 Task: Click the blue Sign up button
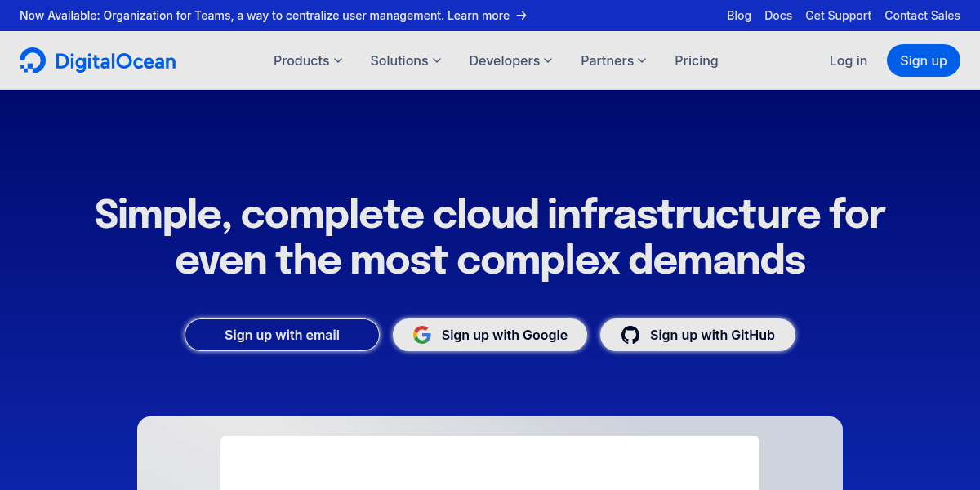(x=923, y=60)
